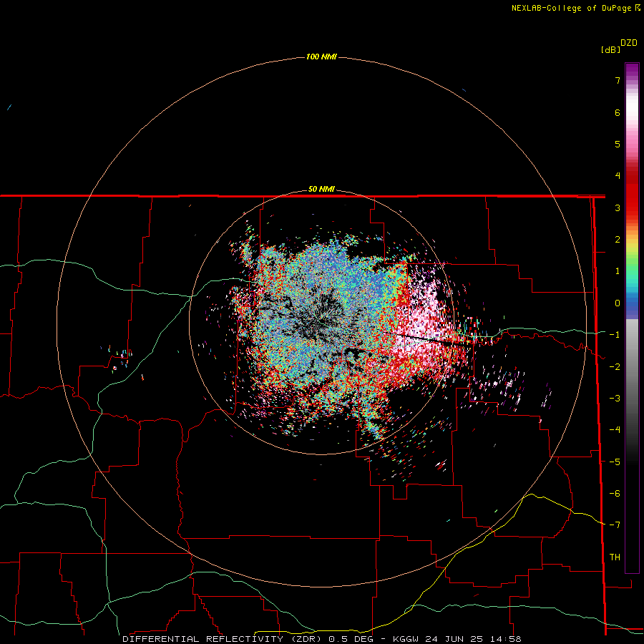
Task: Select the 50 NMI range ring label
Action: [x=321, y=190]
